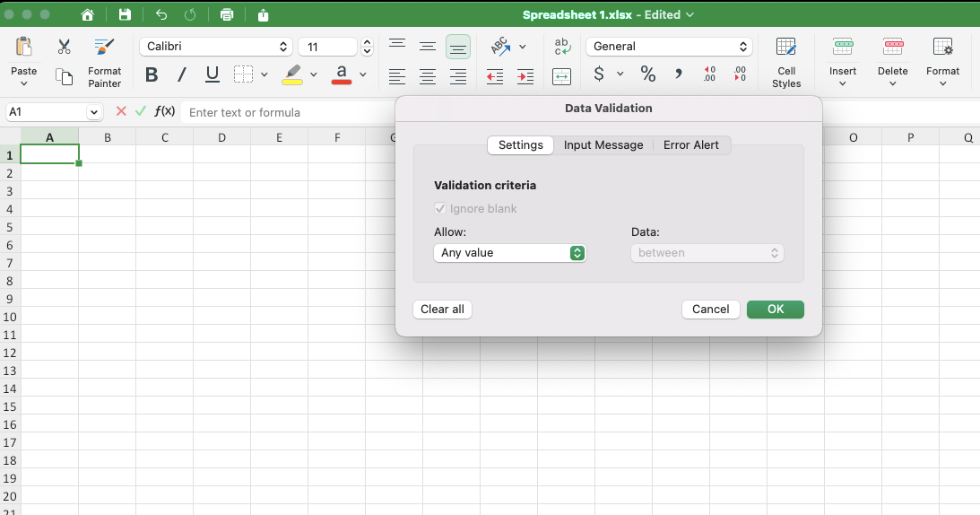Select the Cut scissors icon
The height and width of the screenshot is (515, 980).
pos(64,47)
